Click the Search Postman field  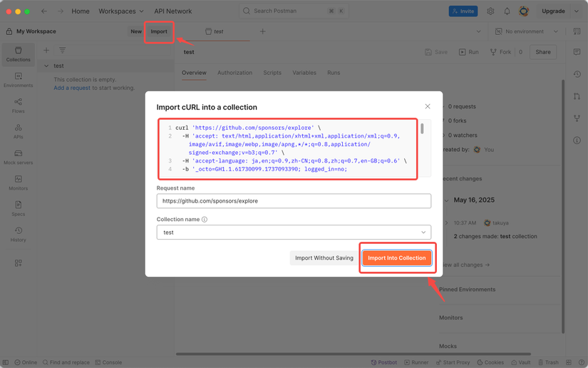[294, 11]
